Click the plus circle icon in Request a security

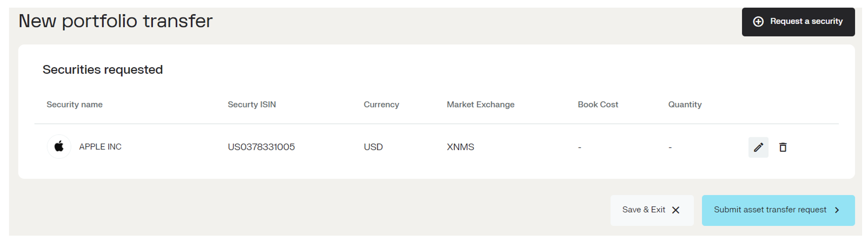point(758,22)
